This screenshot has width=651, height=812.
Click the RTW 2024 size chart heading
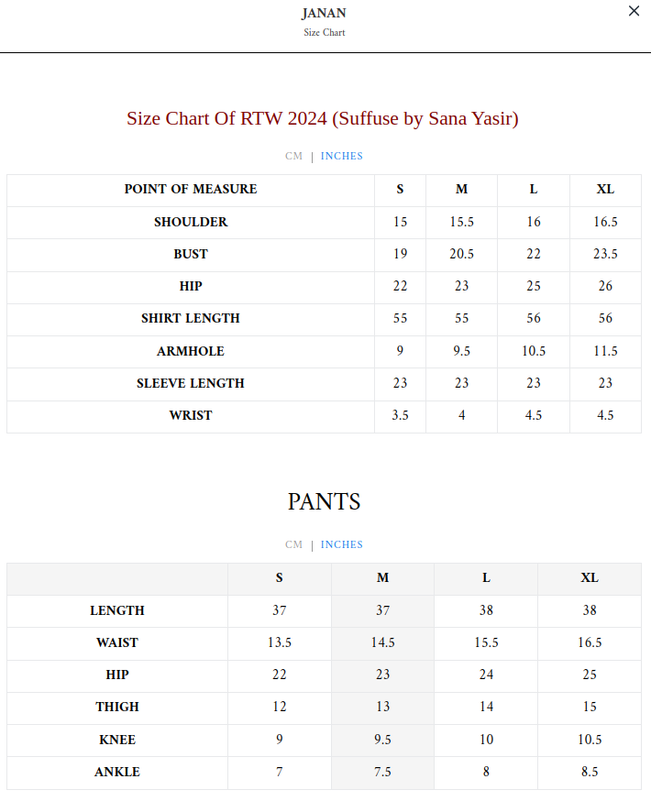click(x=323, y=118)
